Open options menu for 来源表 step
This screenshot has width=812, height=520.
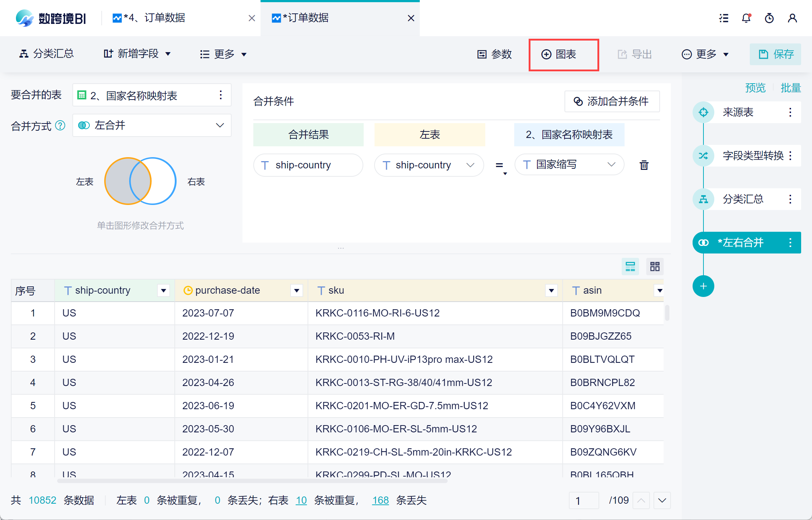790,112
